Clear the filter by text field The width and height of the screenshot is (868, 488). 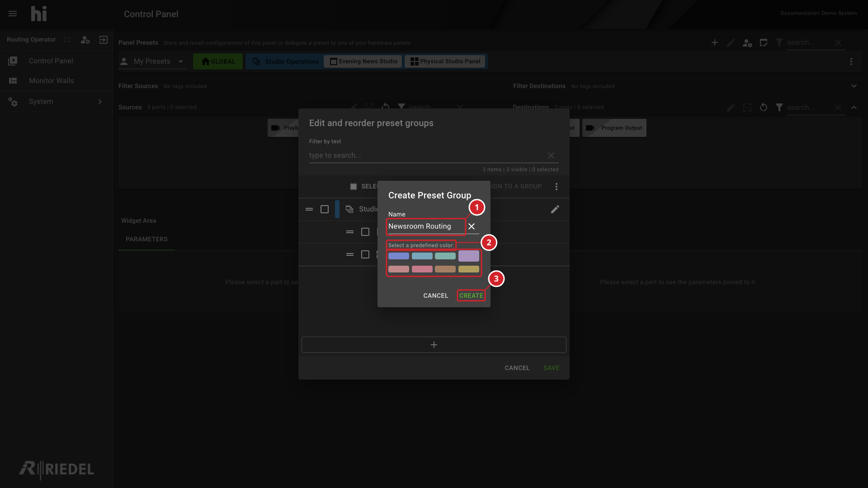coord(551,155)
